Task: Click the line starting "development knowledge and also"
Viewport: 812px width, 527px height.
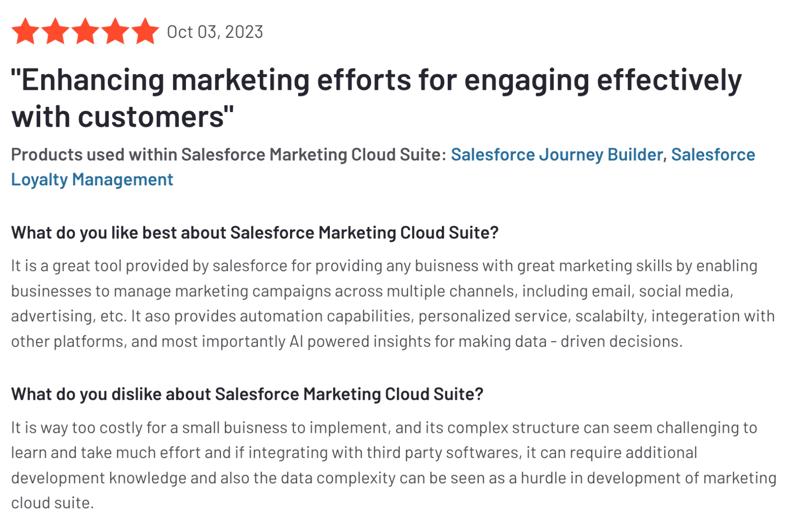Action: coord(393,478)
